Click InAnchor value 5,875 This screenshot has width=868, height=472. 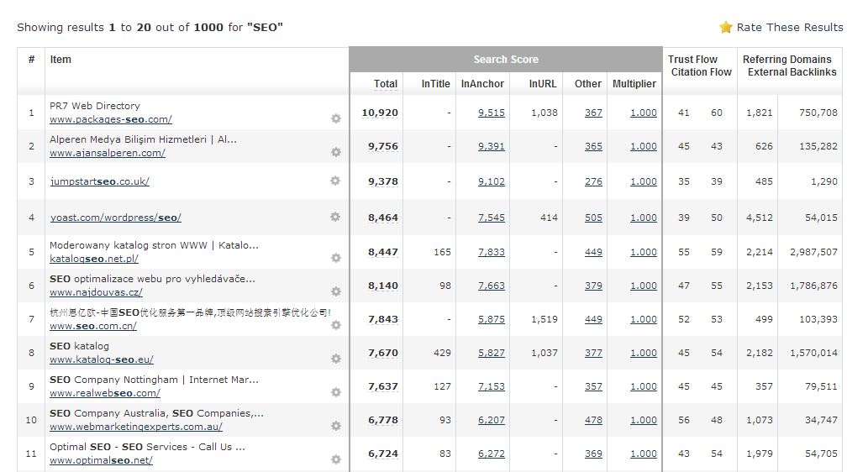[492, 319]
